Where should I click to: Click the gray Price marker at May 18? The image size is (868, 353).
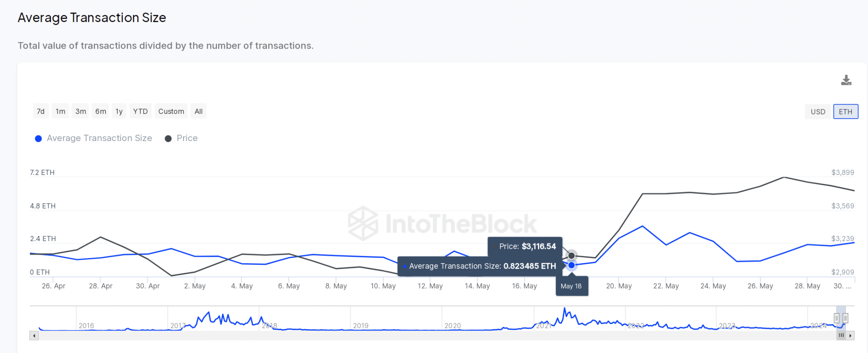tap(571, 256)
